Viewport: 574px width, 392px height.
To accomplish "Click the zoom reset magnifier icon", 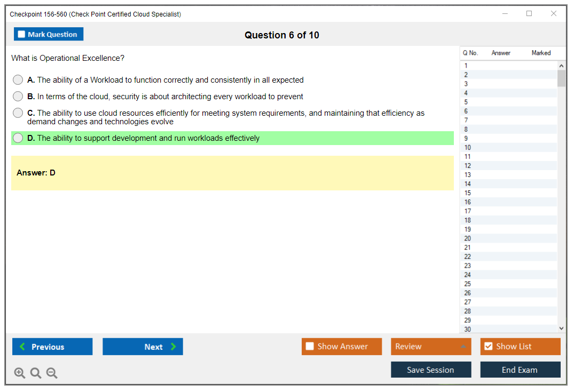I will [36, 373].
